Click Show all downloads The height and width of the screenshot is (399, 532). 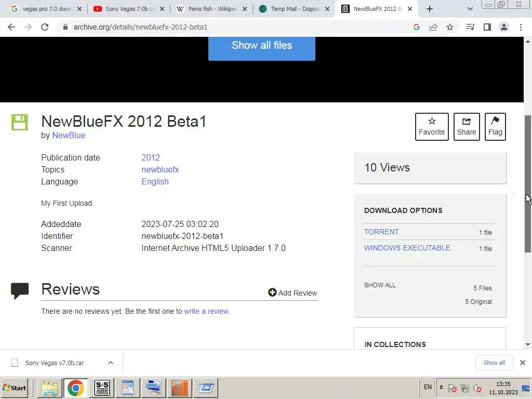(x=494, y=363)
